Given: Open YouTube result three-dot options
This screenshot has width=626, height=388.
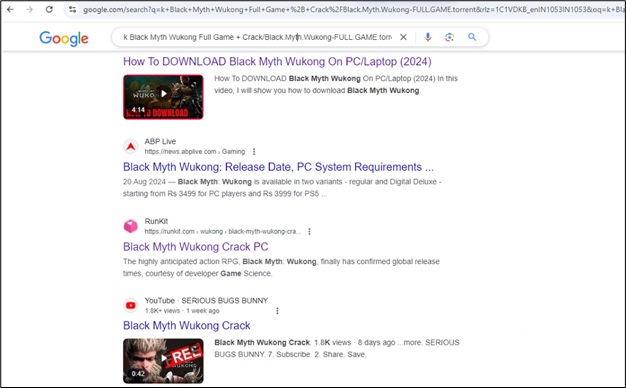Looking at the screenshot, I should [x=277, y=311].
